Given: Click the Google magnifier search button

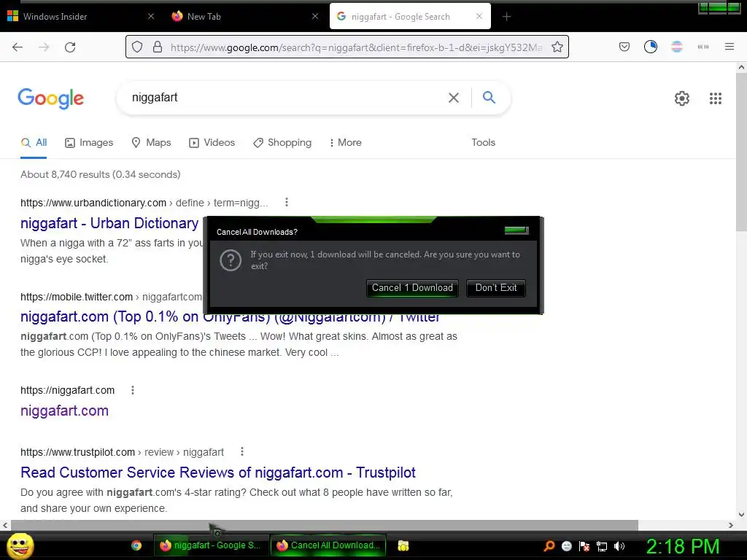Looking at the screenshot, I should (489, 98).
